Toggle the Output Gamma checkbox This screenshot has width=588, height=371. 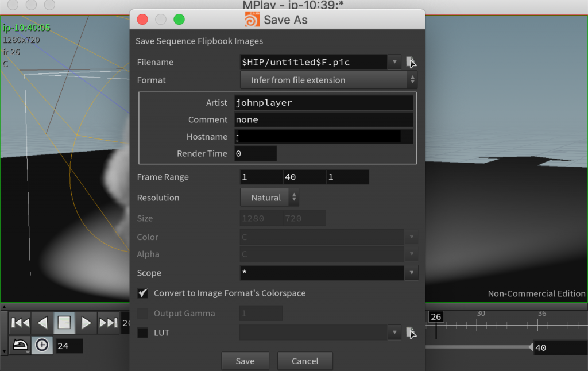(x=141, y=313)
